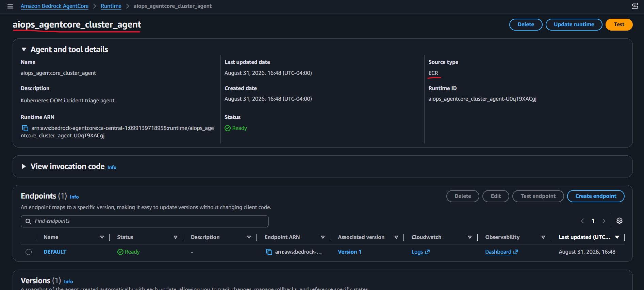Open the DEFAULT endpoint link
Viewport: 644px width, 290px height.
pyautogui.click(x=55, y=252)
